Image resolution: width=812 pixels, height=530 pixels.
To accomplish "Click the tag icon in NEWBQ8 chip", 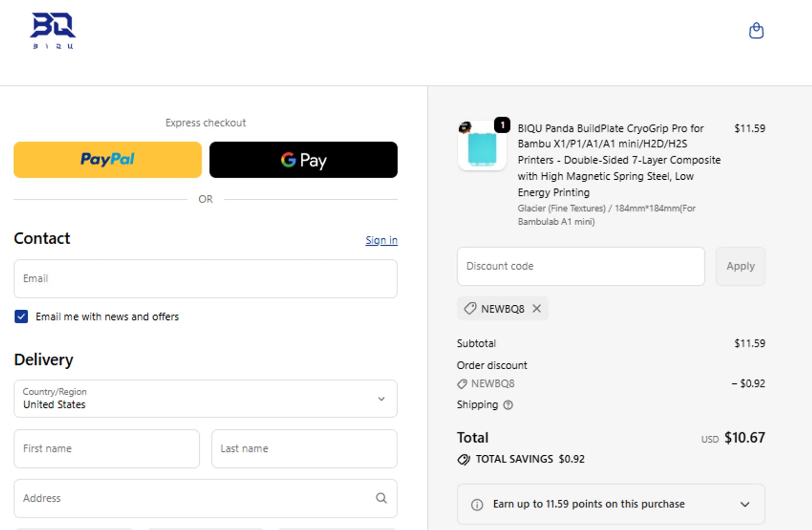I will (470, 309).
